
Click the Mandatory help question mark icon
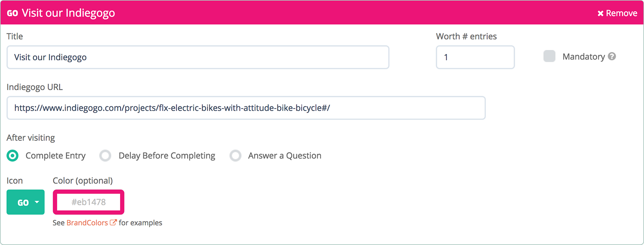pyautogui.click(x=612, y=56)
